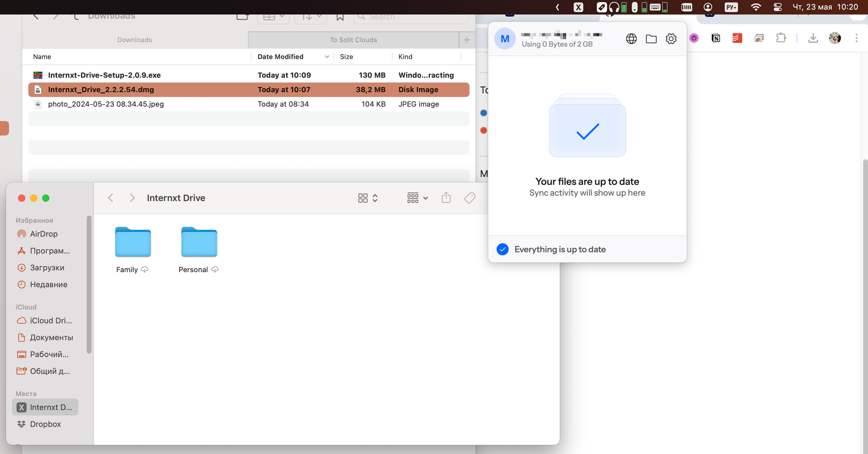Viewport: 868px width, 454px height.
Task: Open macOS Control Center
Action: point(778,7)
